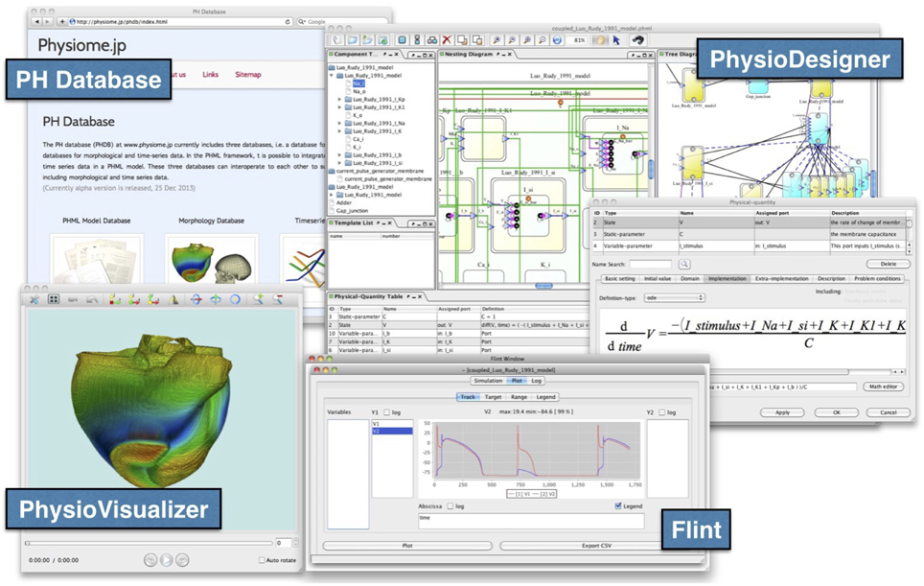This screenshot has height=586, width=924.
Task: Expand the Luo_Rudy_1991_I_K1 folder
Action: click(x=339, y=107)
